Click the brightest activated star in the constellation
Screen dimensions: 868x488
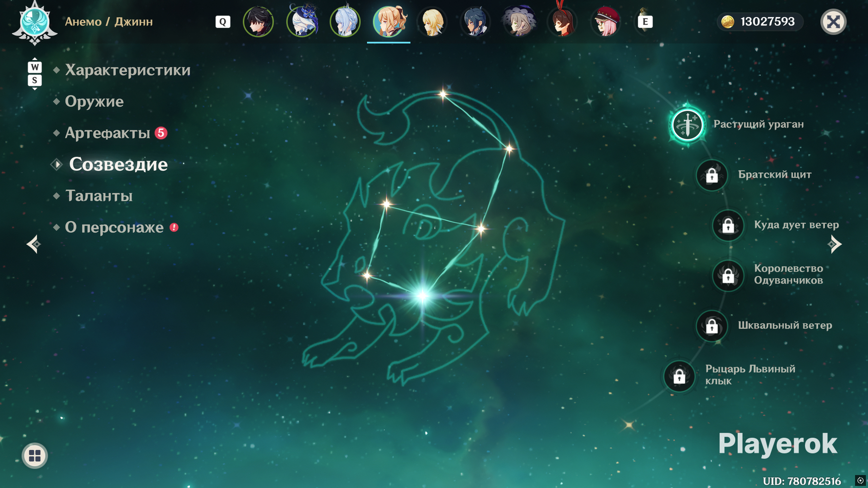[423, 296]
